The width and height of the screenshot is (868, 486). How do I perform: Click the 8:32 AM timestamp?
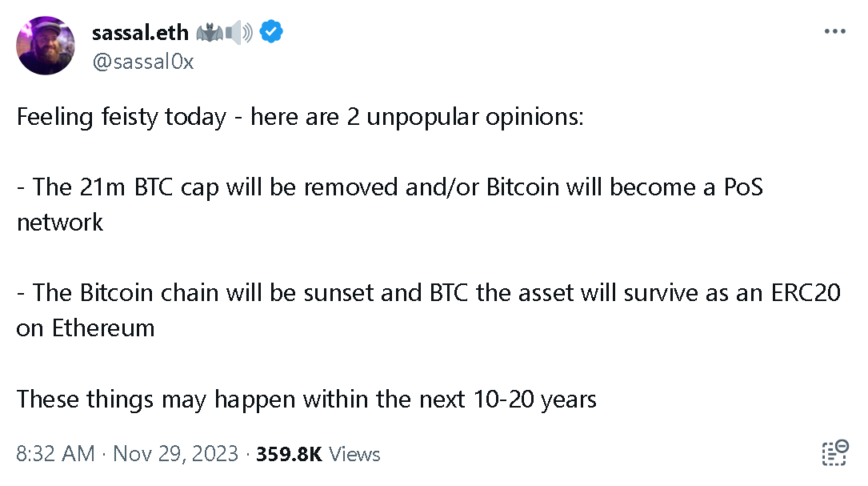55,454
